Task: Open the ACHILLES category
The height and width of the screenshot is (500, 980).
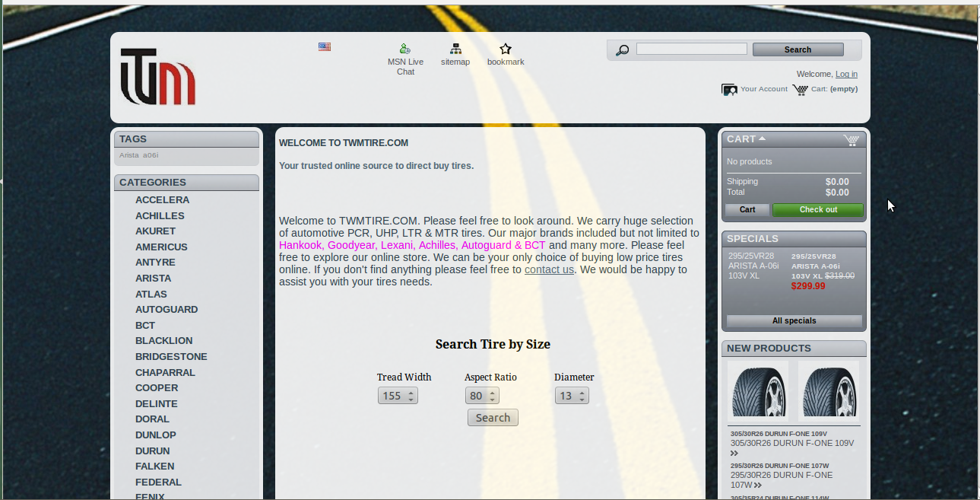Action: pos(160,216)
